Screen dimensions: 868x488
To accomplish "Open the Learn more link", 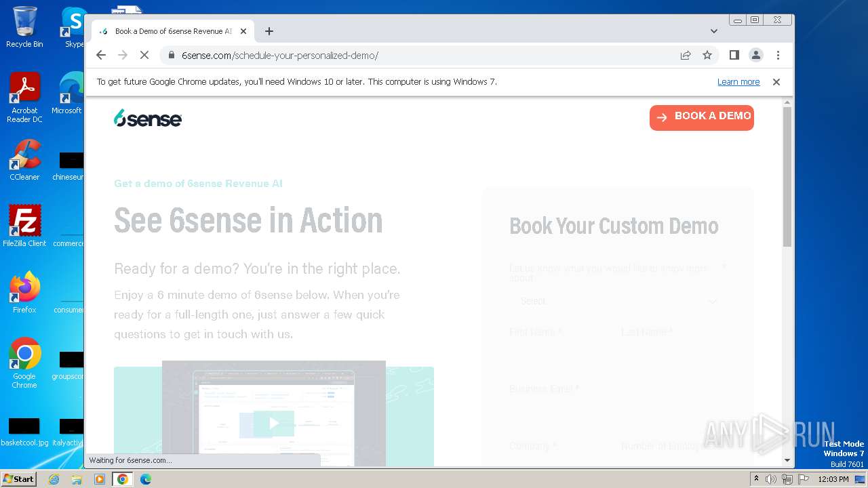I will point(738,81).
